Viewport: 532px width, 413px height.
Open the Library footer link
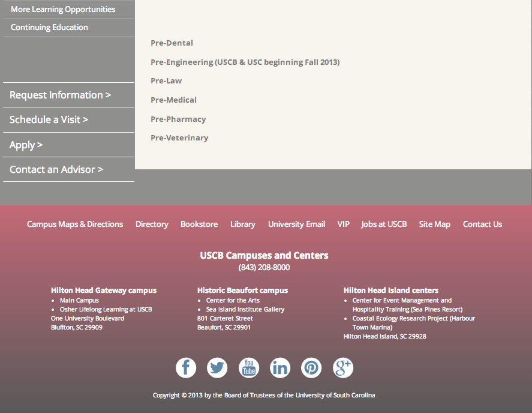point(242,224)
